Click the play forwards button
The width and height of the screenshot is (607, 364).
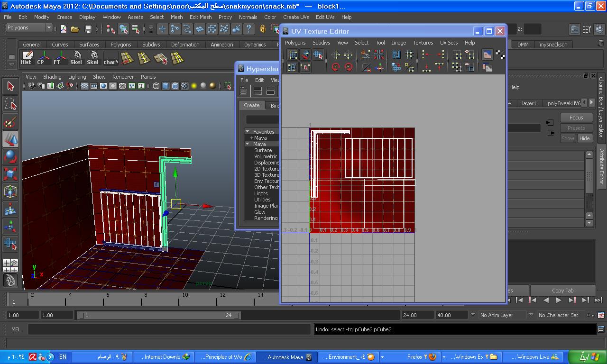559,300
